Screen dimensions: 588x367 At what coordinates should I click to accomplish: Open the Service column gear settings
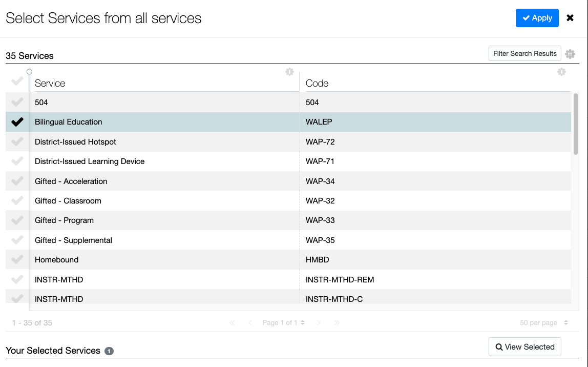[x=289, y=72]
